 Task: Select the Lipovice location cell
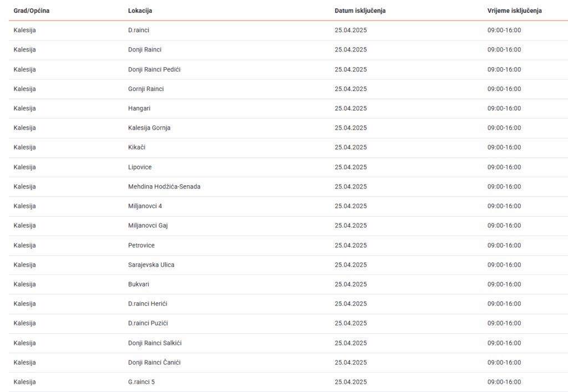point(140,167)
